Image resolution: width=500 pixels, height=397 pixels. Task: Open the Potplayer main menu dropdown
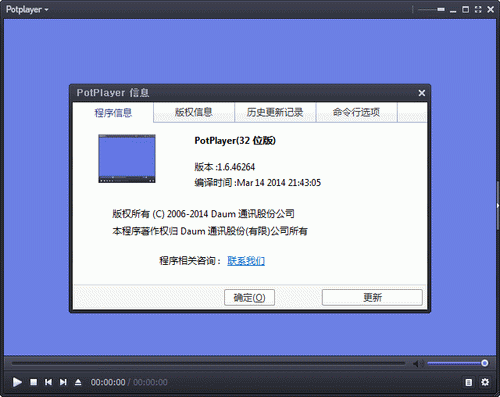coord(27,9)
